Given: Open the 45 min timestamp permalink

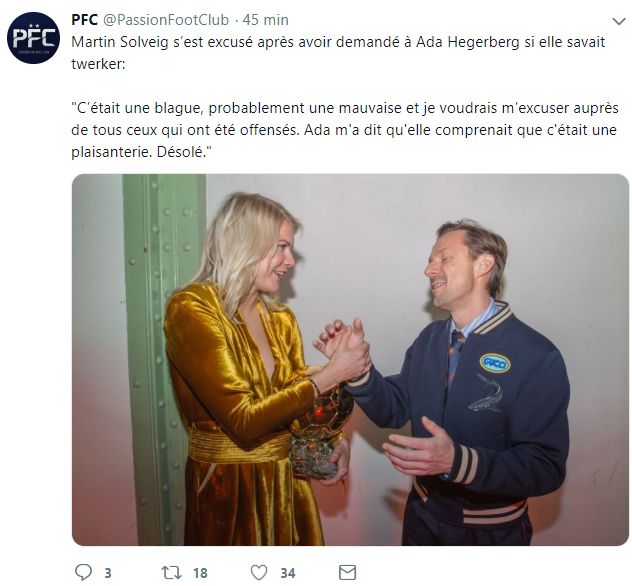Looking at the screenshot, I should [265, 20].
